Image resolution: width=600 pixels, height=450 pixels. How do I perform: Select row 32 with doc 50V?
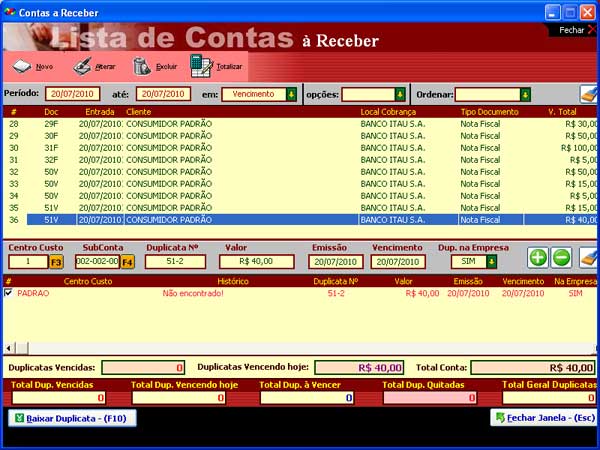coord(300,172)
